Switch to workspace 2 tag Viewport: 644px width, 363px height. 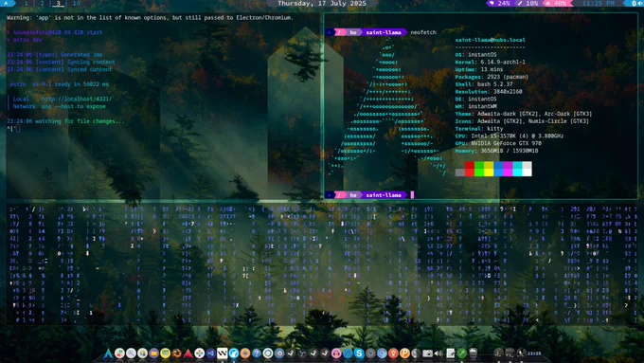point(42,3)
